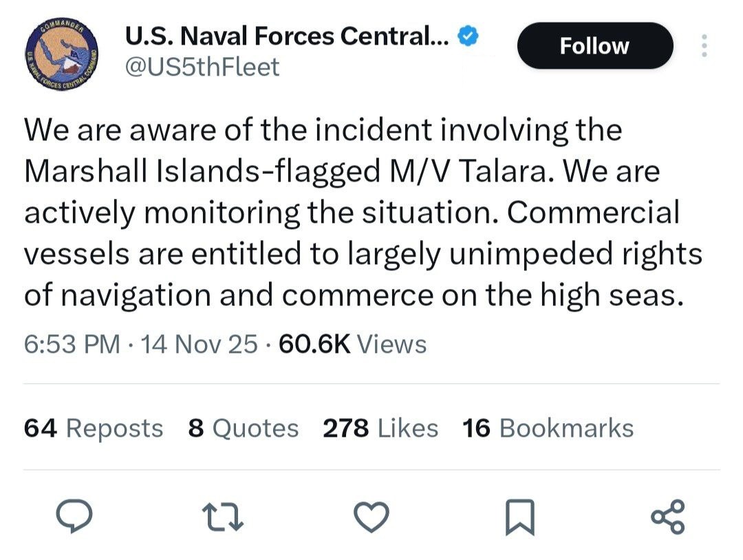This screenshot has width=743, height=560.
Task: Show the 8 Quotes
Action: [x=243, y=428]
